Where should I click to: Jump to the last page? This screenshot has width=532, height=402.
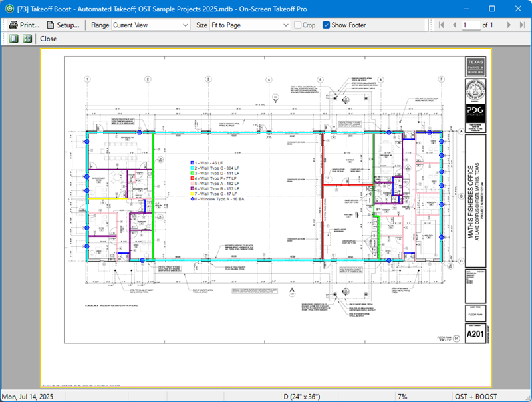[522, 25]
